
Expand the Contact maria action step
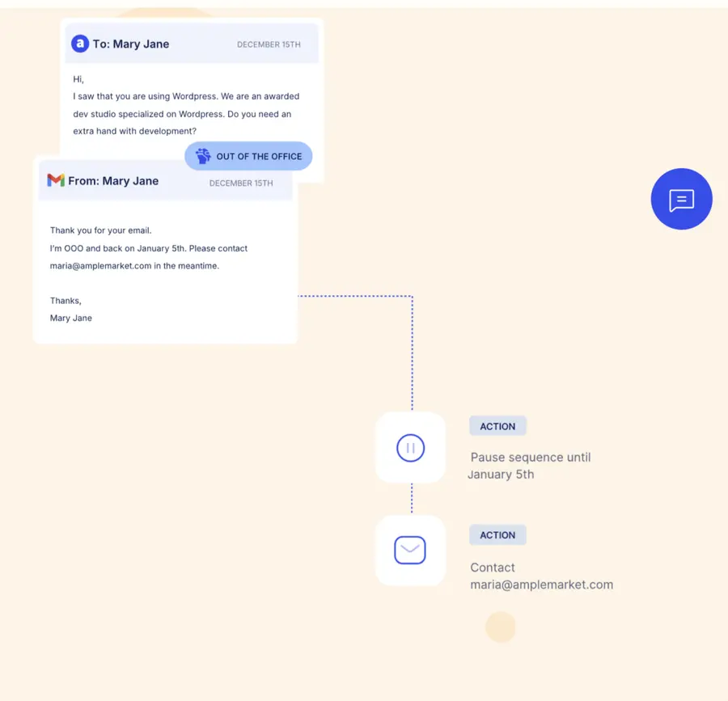coord(542,576)
